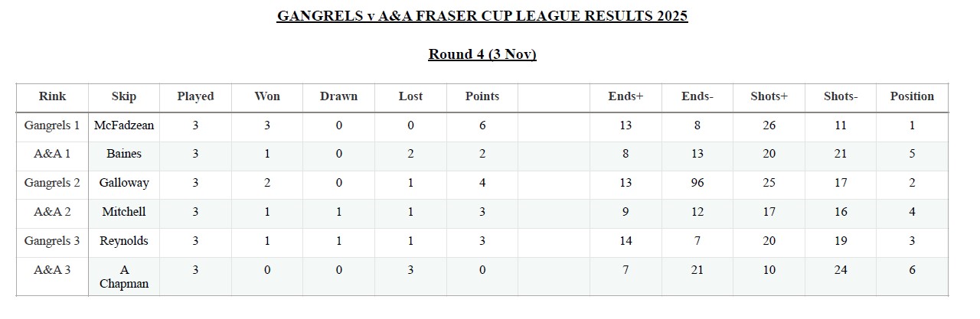The height and width of the screenshot is (319, 980).
Task: Click skip name McFadzean
Action: click(x=124, y=125)
